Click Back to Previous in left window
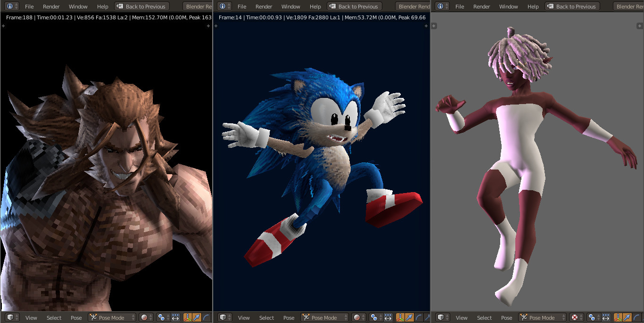The image size is (644, 323). coord(142,6)
